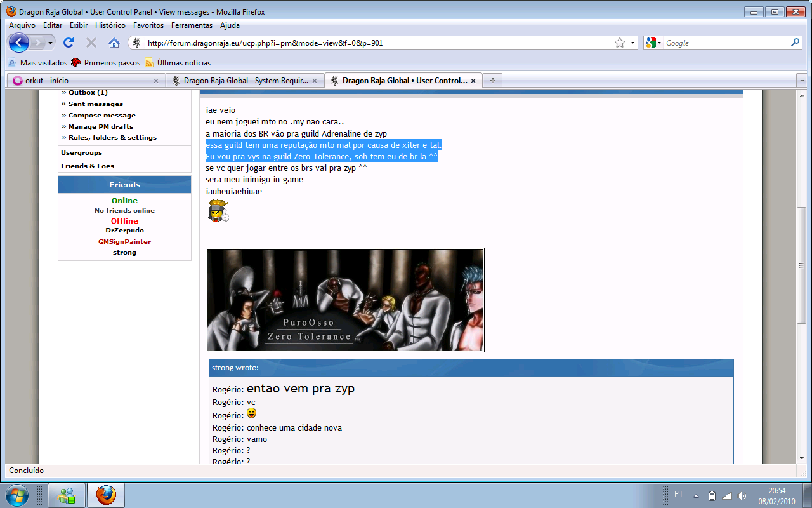Click the Stop loading X icon
Image resolution: width=812 pixels, height=508 pixels.
pyautogui.click(x=91, y=43)
